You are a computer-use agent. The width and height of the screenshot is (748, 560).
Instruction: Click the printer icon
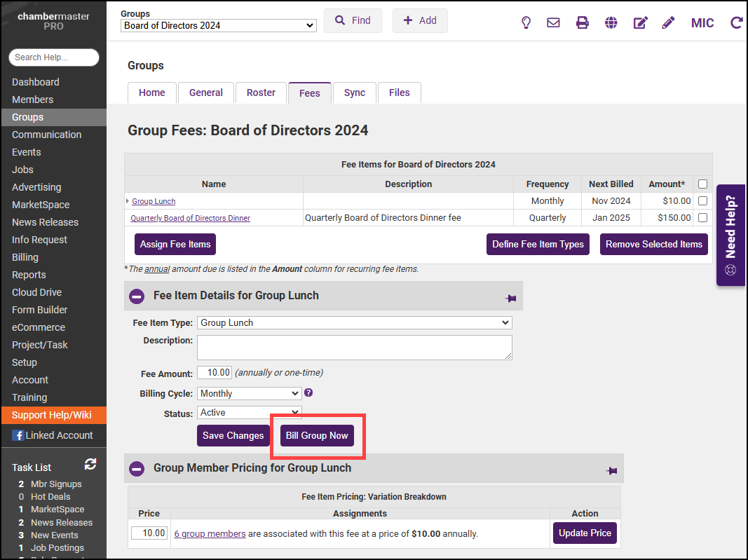coord(582,22)
